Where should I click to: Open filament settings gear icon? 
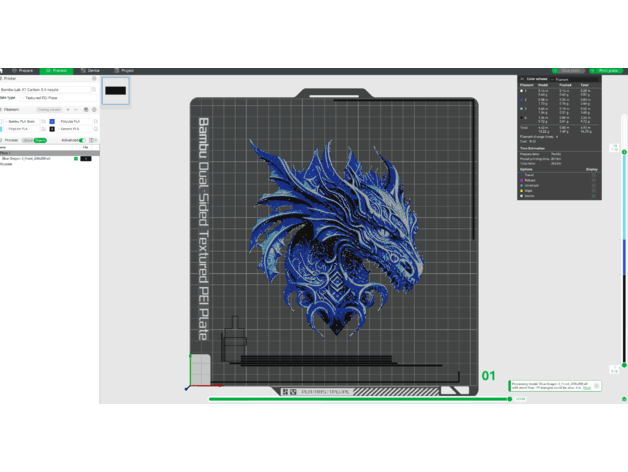coord(94,109)
